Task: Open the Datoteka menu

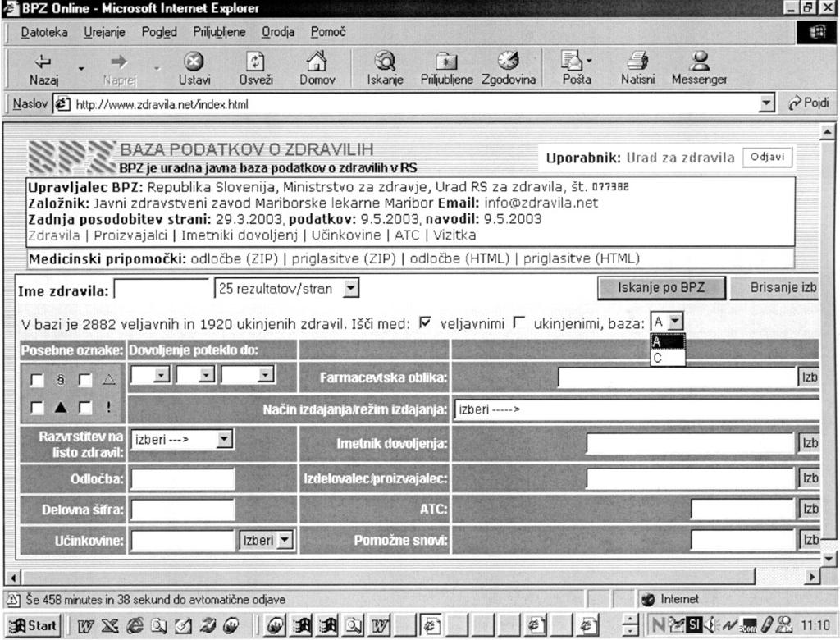Action: point(44,32)
